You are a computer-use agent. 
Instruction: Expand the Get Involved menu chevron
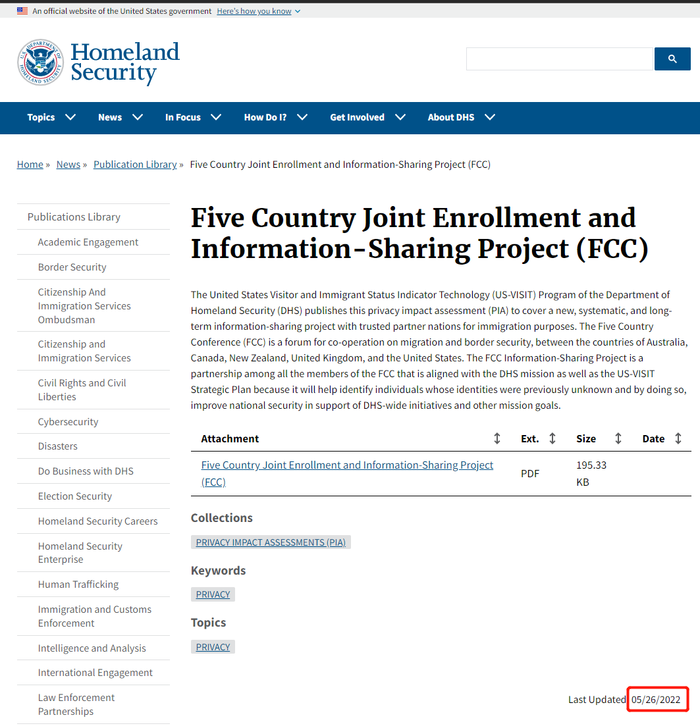400,117
